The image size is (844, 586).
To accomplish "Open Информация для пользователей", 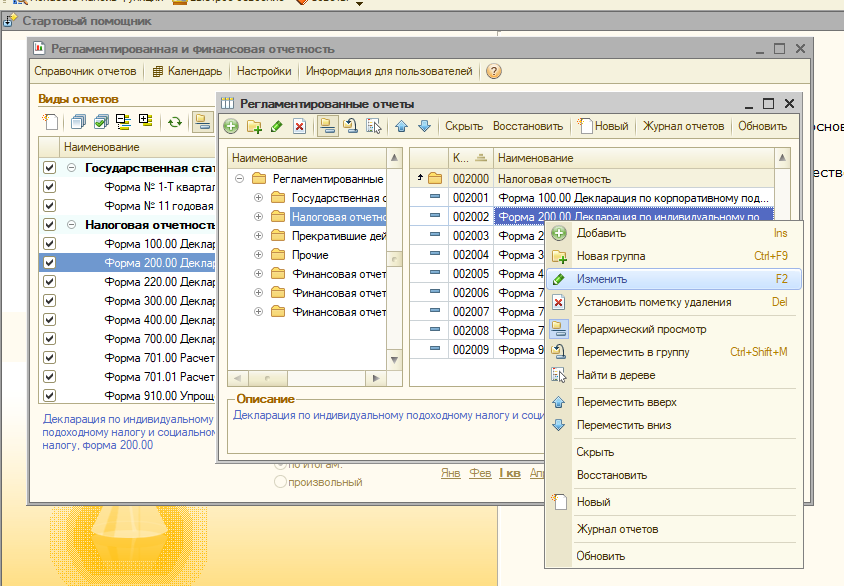I will click(389, 71).
